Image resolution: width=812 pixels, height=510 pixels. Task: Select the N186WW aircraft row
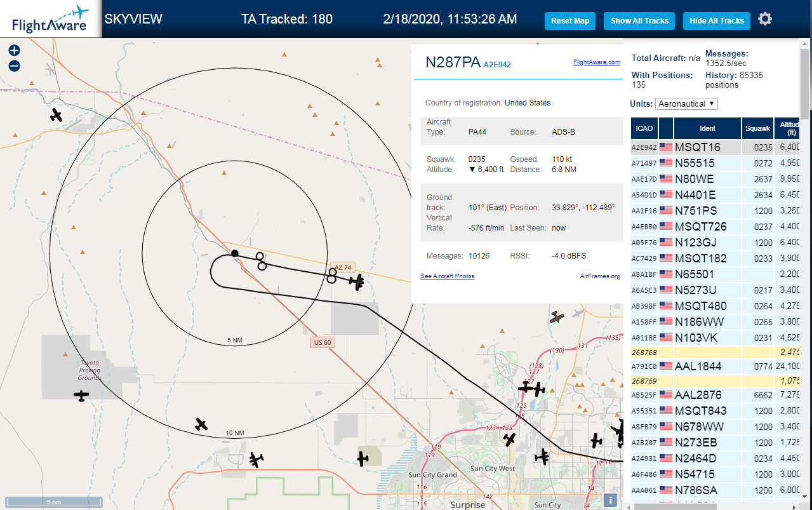(x=715, y=322)
